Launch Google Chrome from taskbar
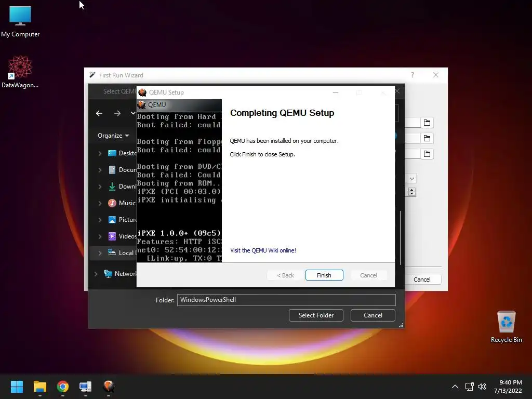Screen dimensions: 532x399 coord(63,387)
